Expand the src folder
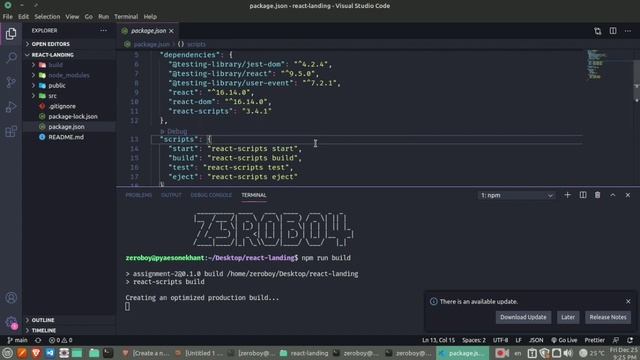 click(69, 96)
